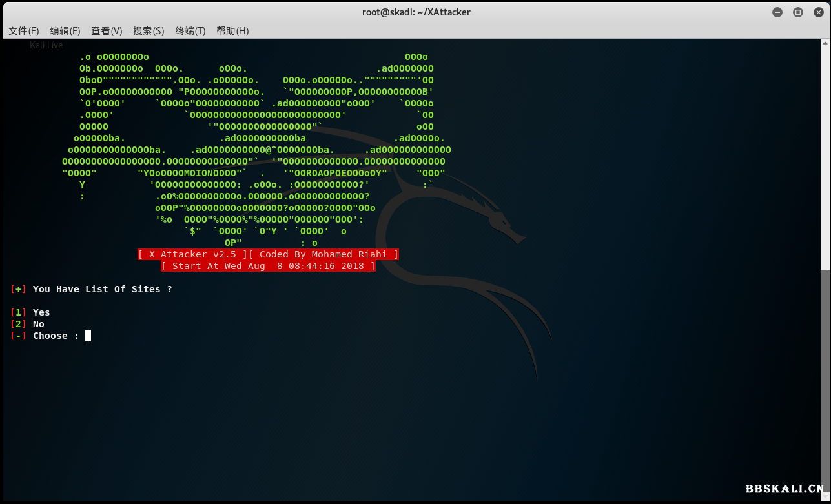Click the Coded By Mohamed Riahi label
This screenshot has height=504, width=831.
pyautogui.click(x=324, y=254)
